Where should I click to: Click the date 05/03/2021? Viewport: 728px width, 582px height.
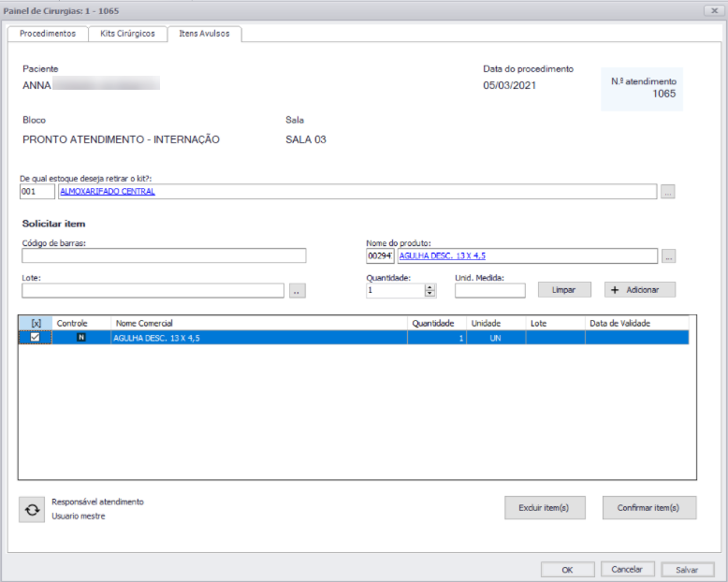pos(509,85)
